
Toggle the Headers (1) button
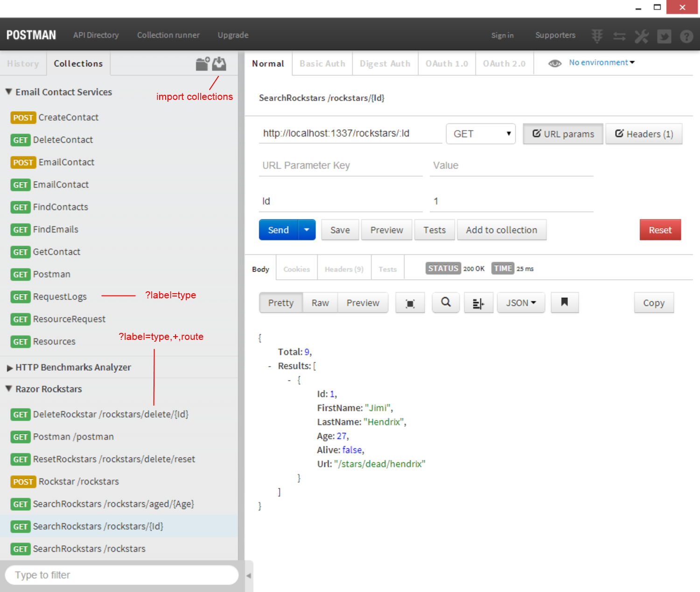[644, 134]
